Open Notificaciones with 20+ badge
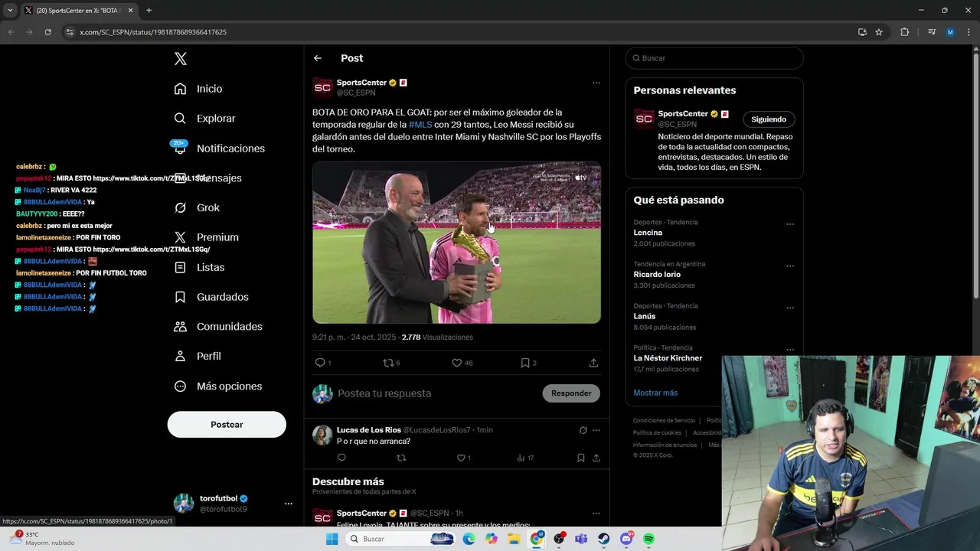 [x=219, y=148]
